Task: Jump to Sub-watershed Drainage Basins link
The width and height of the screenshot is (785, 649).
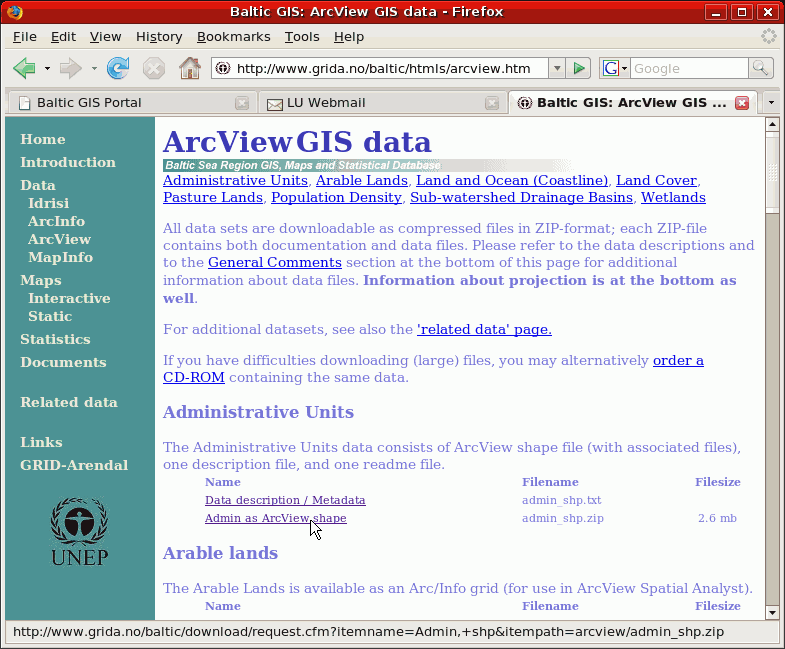Action: tap(522, 197)
